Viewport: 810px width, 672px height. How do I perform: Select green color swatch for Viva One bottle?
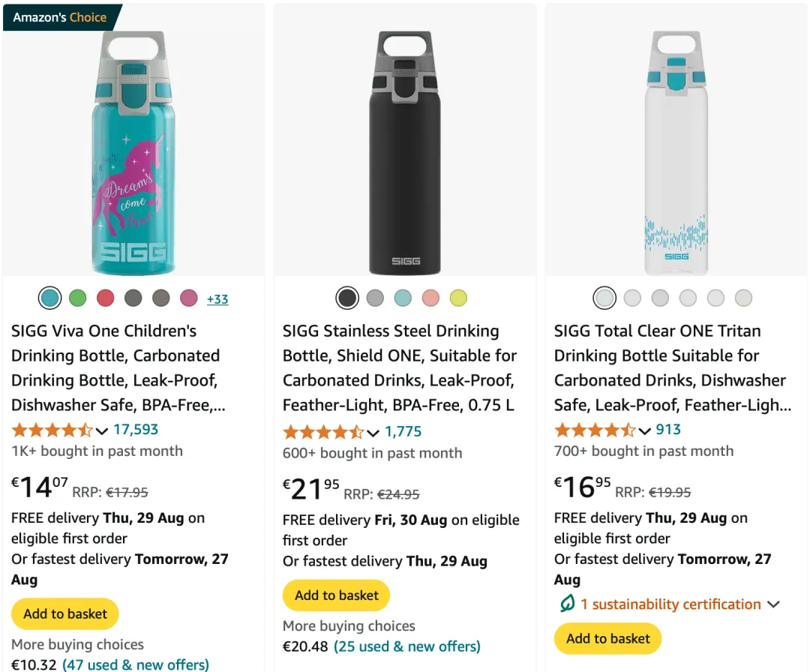78,298
